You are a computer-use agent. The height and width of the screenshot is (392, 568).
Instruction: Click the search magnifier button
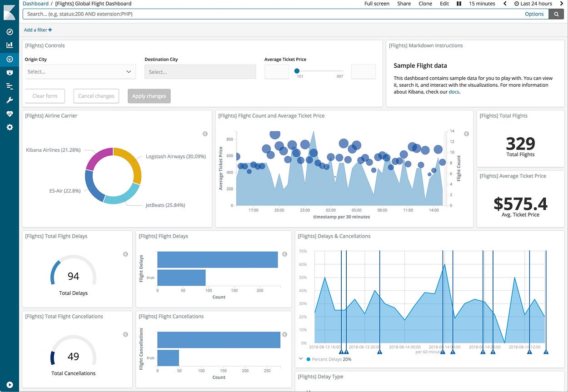click(556, 14)
